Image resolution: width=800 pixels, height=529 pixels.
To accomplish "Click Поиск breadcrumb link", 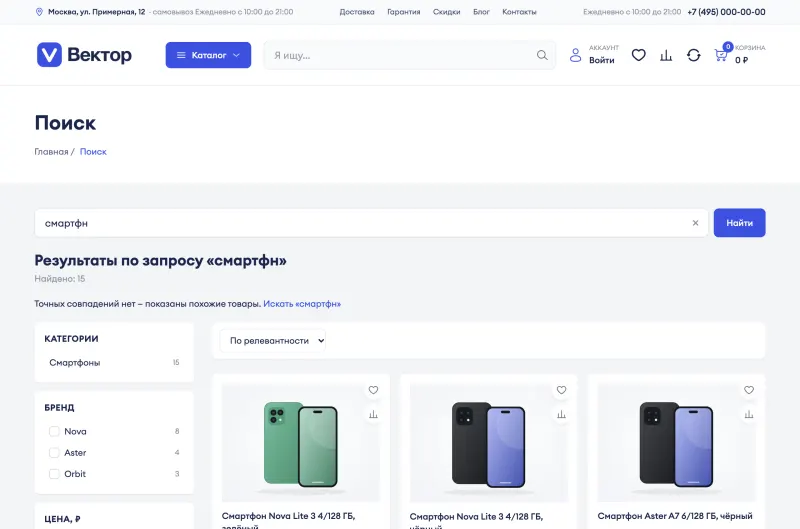I will tap(93, 152).
